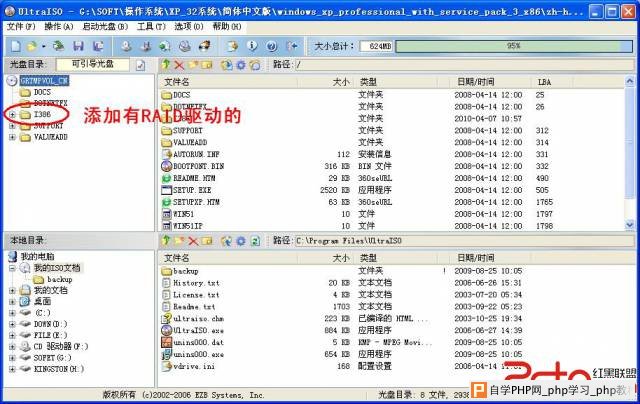Click the Rename icon in image pane toolbar
The width and height of the screenshot is (640, 404).
[x=207, y=64]
